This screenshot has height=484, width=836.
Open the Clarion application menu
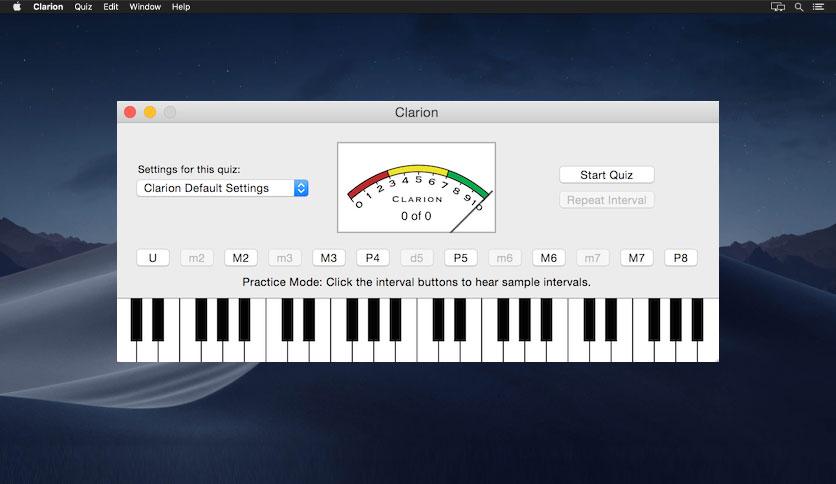(48, 7)
